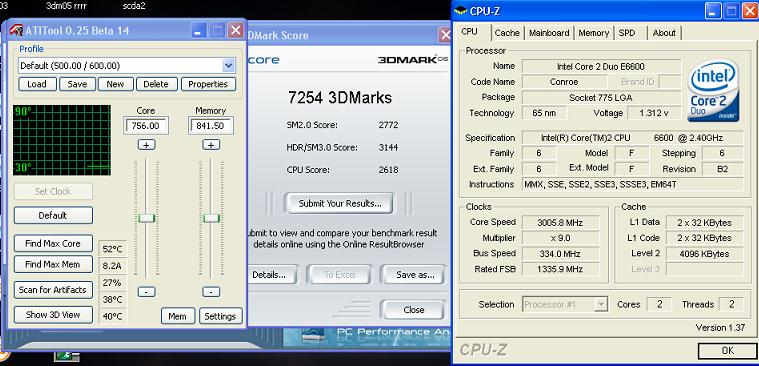The height and width of the screenshot is (366, 759).
Task: Click OK button in CPU-Z
Action: (728, 351)
